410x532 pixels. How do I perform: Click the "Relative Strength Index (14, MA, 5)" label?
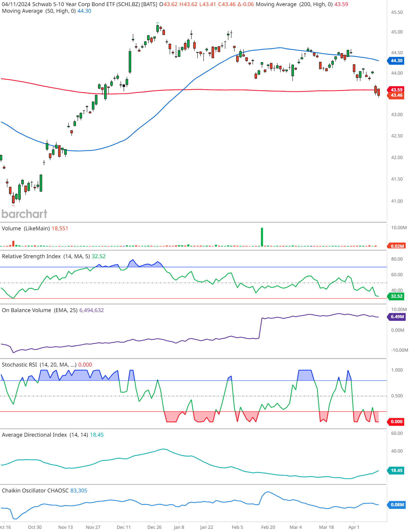pyautogui.click(x=46, y=256)
